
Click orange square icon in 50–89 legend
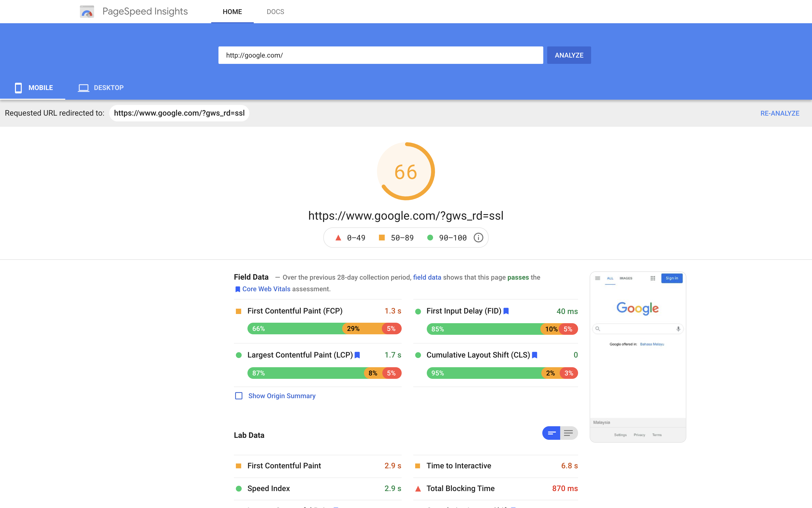click(x=382, y=238)
